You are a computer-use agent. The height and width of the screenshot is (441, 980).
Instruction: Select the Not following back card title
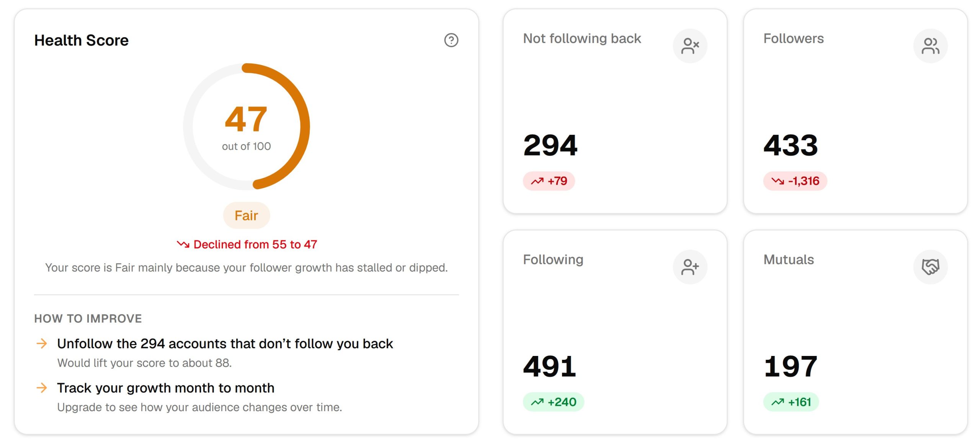coord(582,38)
